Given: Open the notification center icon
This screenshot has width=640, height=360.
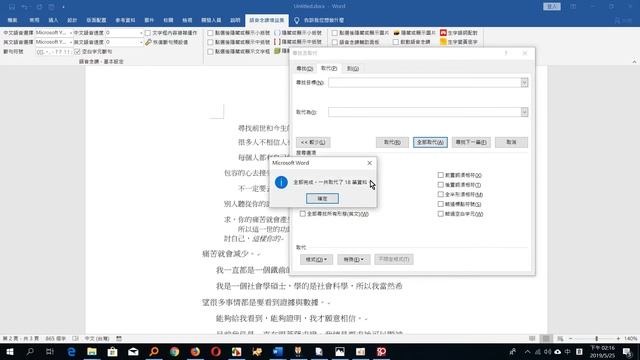Looking at the screenshot, I should point(627,351).
